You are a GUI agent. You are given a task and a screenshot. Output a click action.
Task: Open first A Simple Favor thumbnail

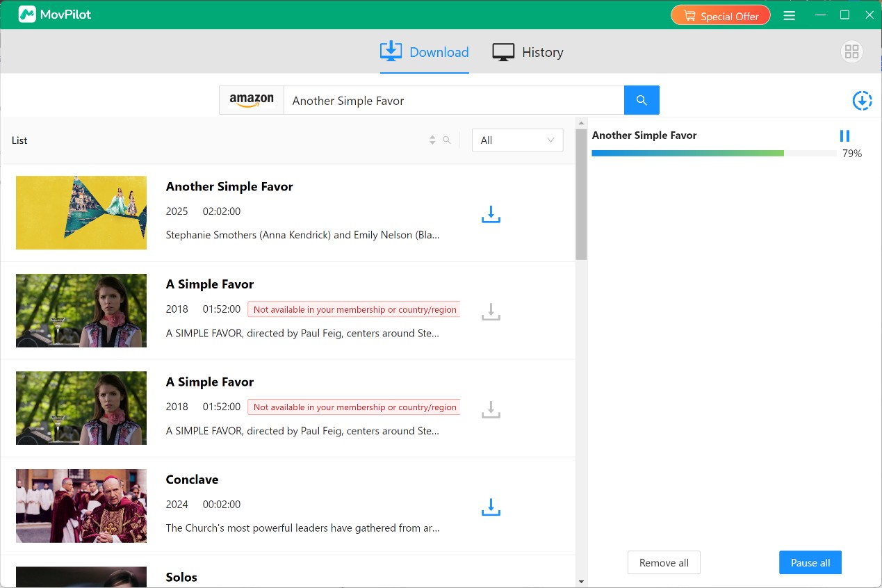(81, 310)
